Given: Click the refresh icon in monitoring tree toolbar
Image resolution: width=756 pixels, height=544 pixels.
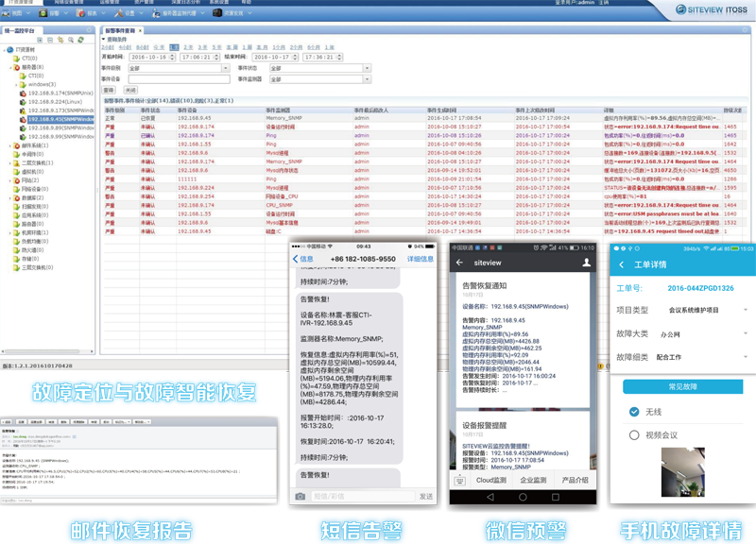Looking at the screenshot, I should [x=80, y=41].
